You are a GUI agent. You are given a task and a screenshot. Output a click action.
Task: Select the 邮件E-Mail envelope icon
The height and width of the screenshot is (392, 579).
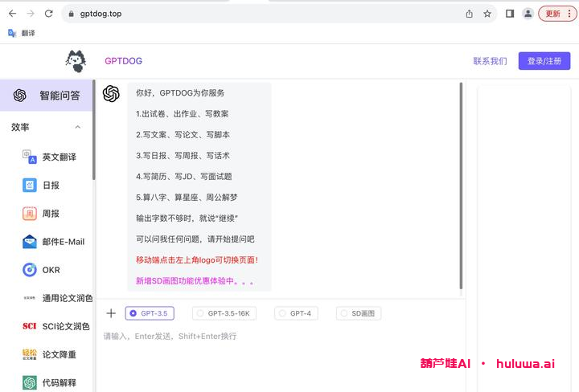(x=30, y=242)
